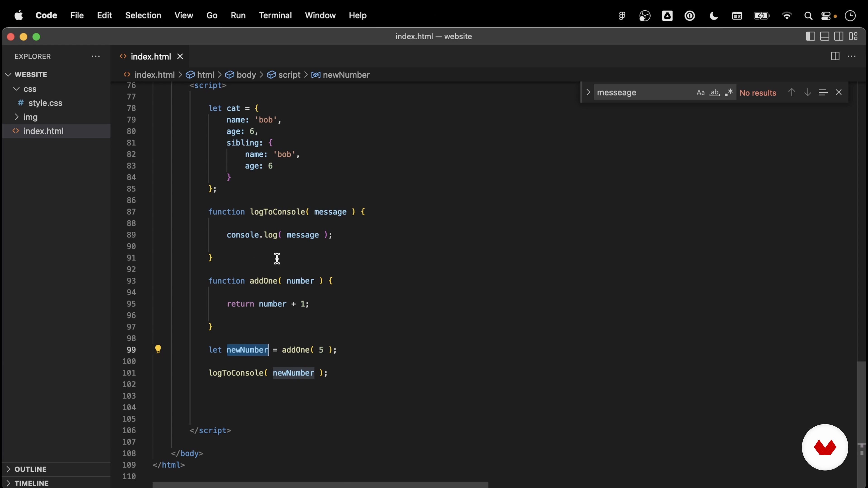
Task: Expand the replace toggle chevron in find widget
Action: click(588, 92)
